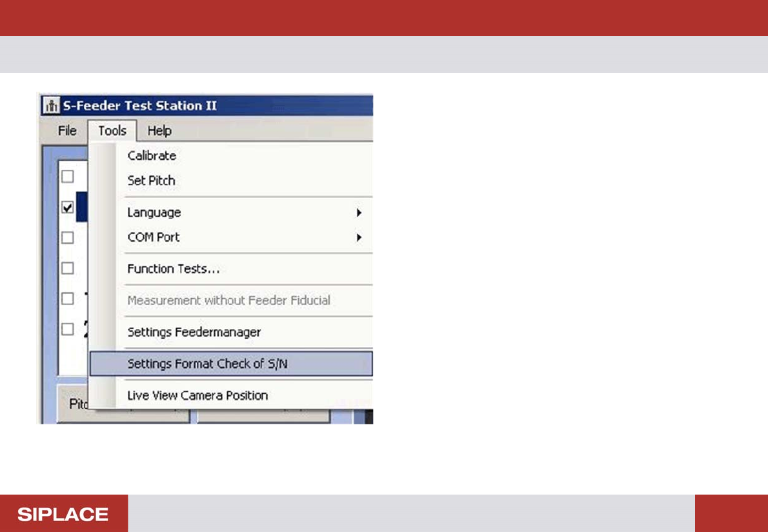The image size is (768, 532).
Task: Click S-Feeder Test Station II title icon
Action: [x=51, y=106]
